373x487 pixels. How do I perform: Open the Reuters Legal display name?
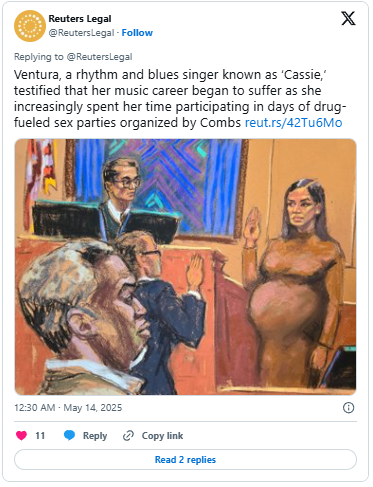(80, 19)
